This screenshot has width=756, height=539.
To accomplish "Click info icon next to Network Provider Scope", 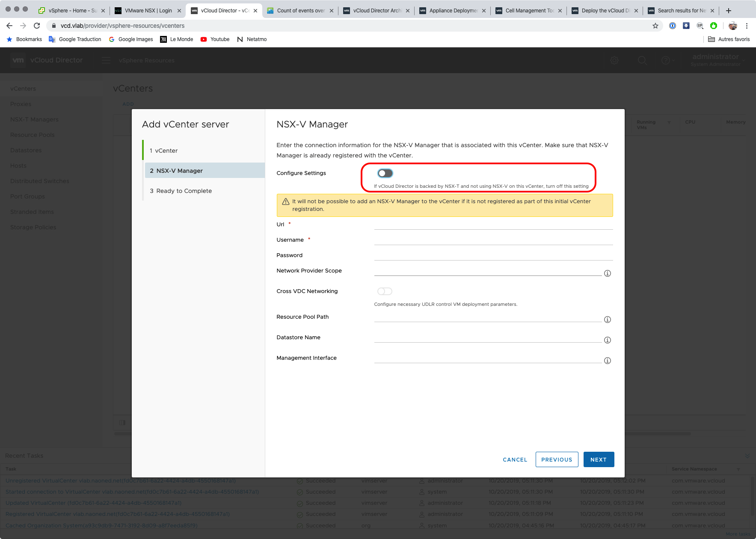I will coord(607,273).
